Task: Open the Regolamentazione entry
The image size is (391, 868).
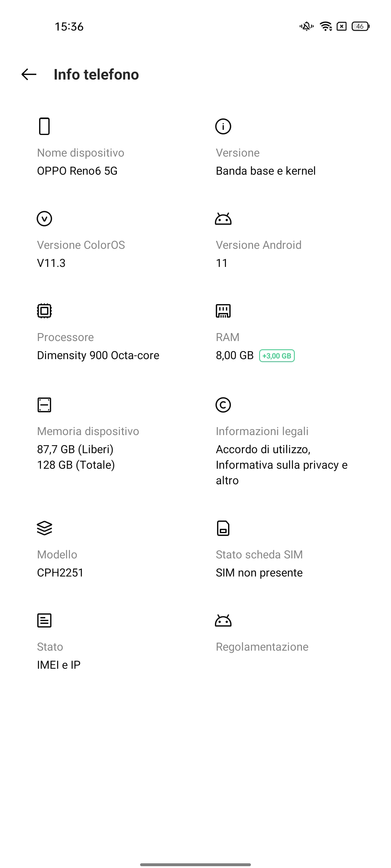Action: (x=262, y=647)
